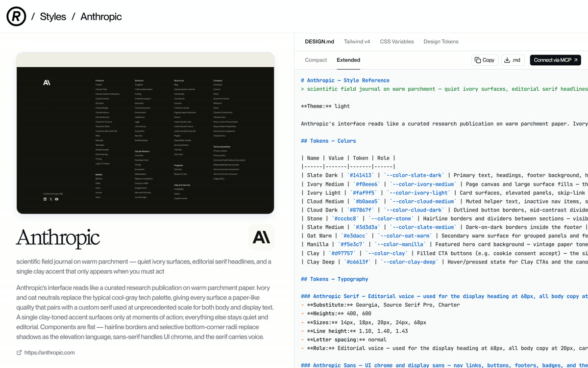
Task: Click the '**Theme:** light' line
Action: tap(325, 106)
